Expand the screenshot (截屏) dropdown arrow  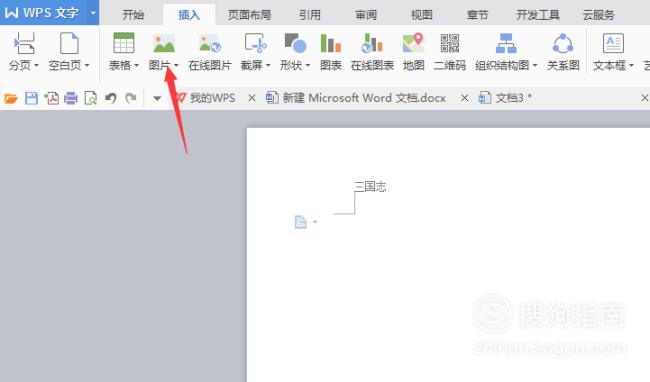click(268, 65)
